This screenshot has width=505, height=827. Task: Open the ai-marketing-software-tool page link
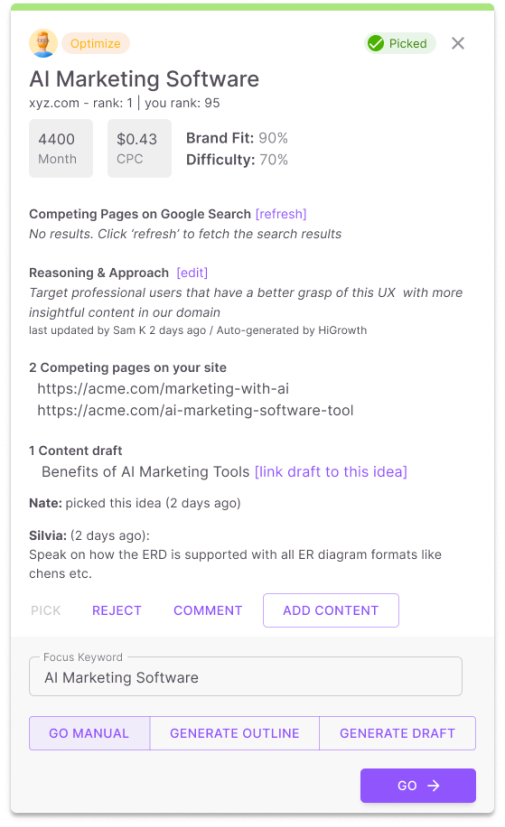click(x=195, y=410)
